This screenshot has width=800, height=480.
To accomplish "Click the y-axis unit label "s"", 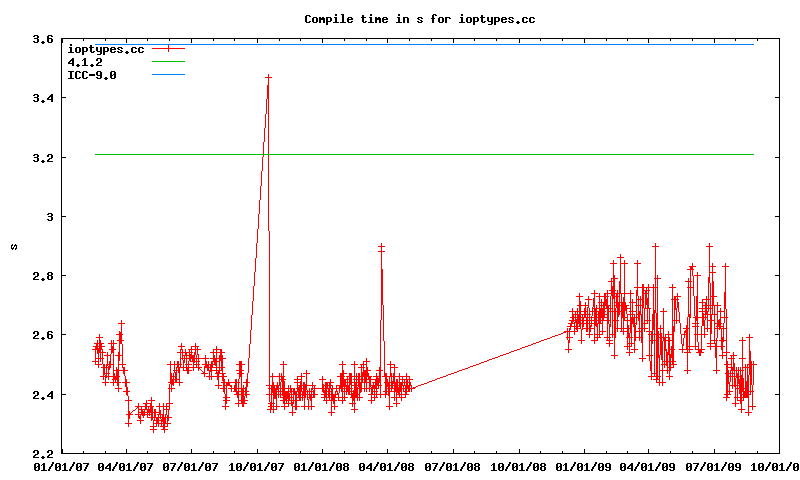I will point(13,246).
